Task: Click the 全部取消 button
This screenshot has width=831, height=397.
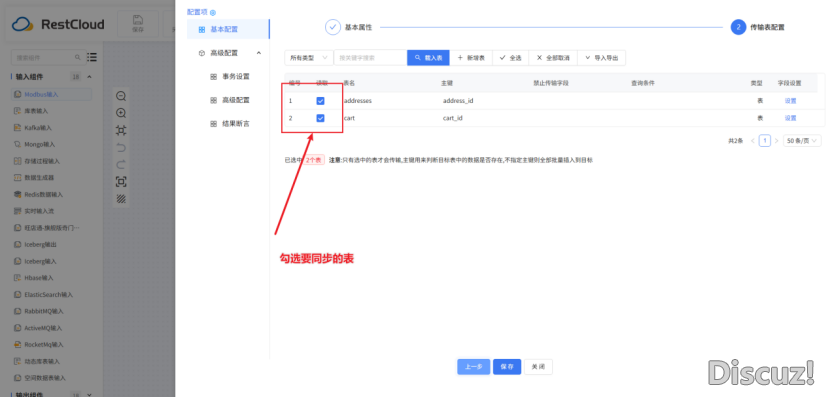Action: click(x=553, y=58)
